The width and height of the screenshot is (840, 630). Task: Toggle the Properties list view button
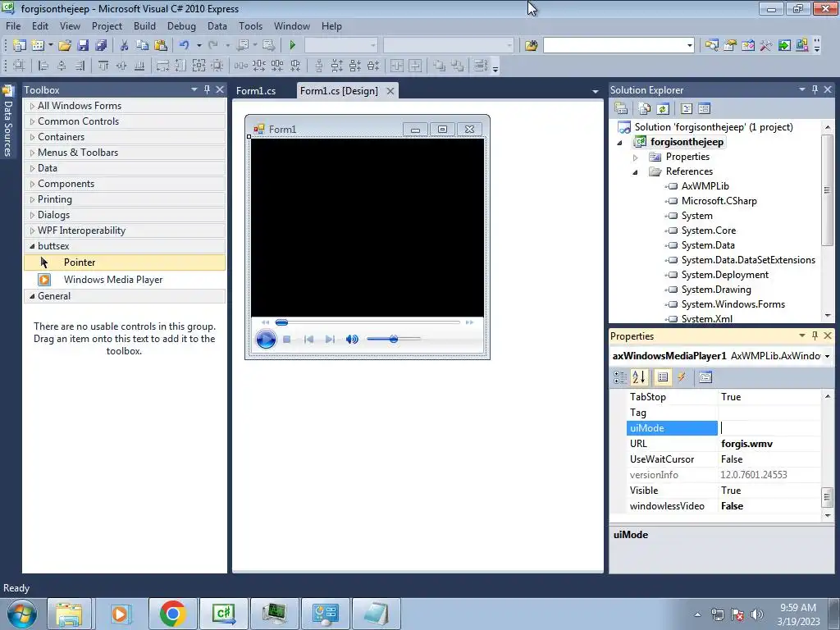[x=663, y=377]
